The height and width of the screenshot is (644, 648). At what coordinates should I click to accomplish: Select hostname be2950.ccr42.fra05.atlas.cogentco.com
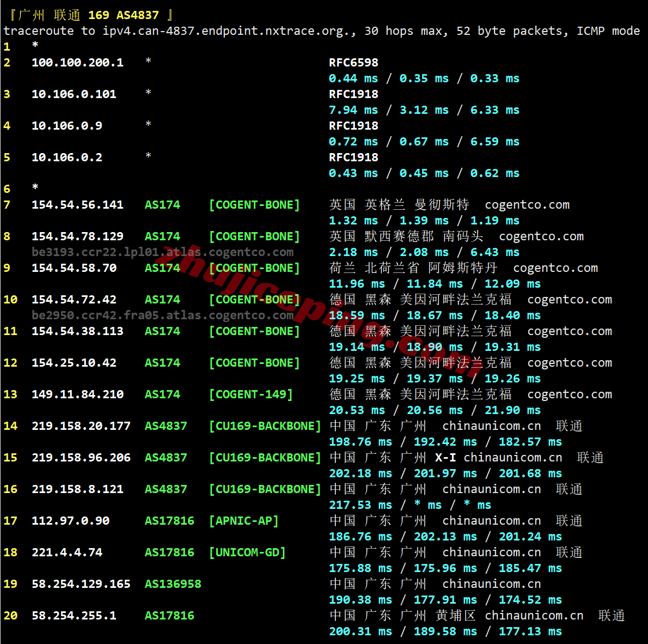162,315
